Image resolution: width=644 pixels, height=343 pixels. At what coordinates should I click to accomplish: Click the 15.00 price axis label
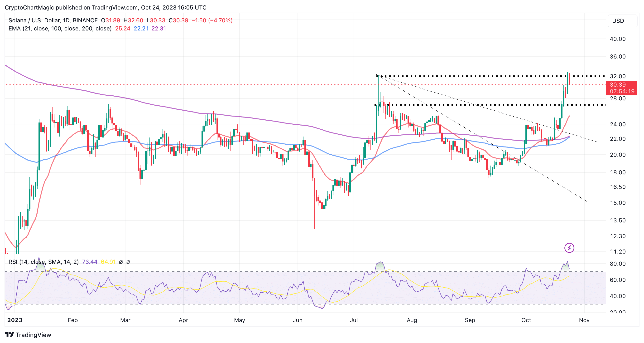[617, 203]
